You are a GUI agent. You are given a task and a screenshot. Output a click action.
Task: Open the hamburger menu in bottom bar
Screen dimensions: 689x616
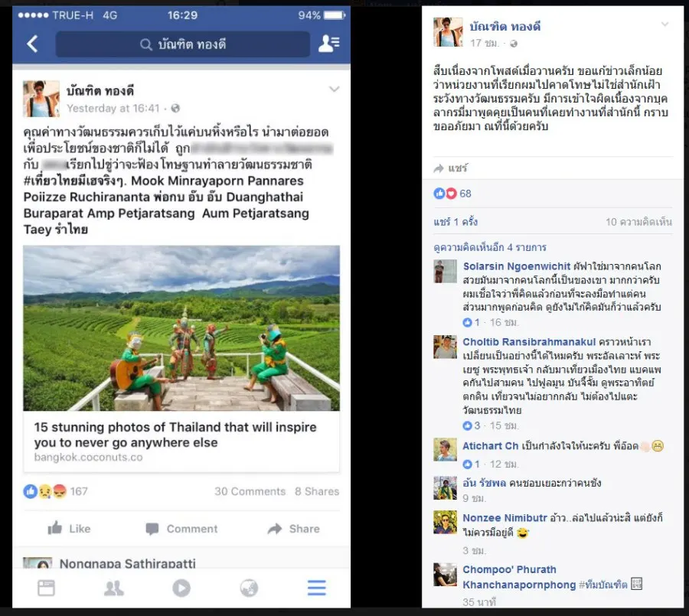pyautogui.click(x=316, y=588)
